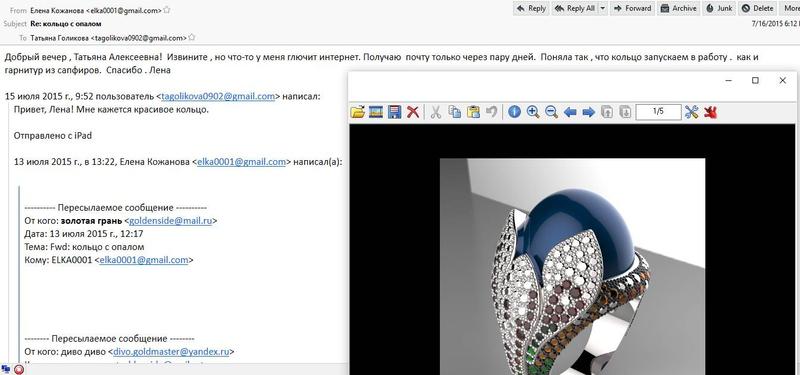Open the goldenside@mail.ru link
Image resolution: width=800 pixels, height=375 pixels.
(170, 220)
